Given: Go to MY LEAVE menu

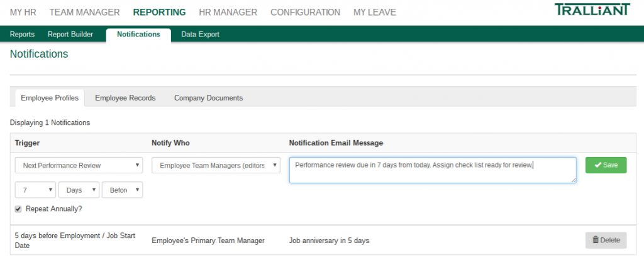Looking at the screenshot, I should pos(374,12).
